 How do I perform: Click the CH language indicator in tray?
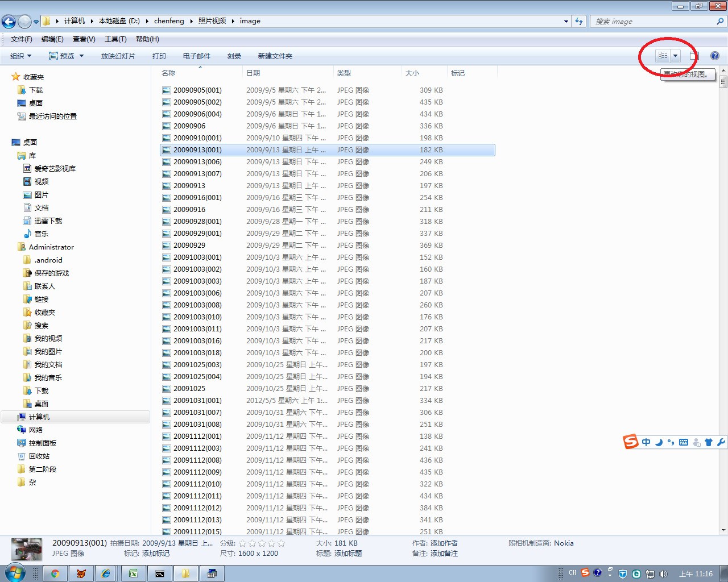tap(573, 573)
